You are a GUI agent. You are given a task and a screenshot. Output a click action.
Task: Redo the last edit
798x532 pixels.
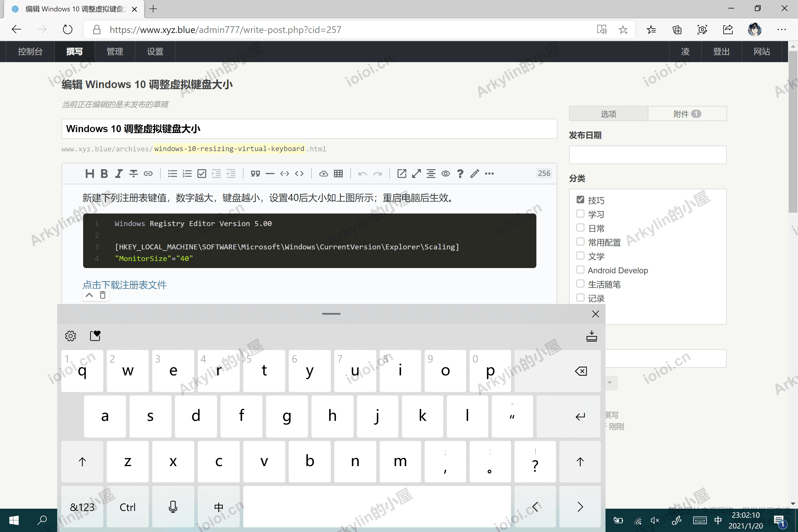377,174
